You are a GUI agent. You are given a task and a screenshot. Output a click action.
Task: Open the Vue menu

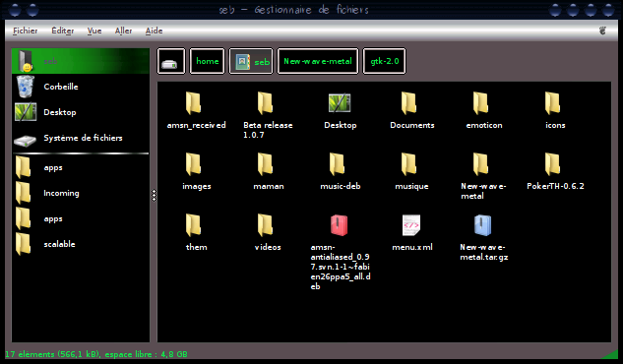coord(94,30)
